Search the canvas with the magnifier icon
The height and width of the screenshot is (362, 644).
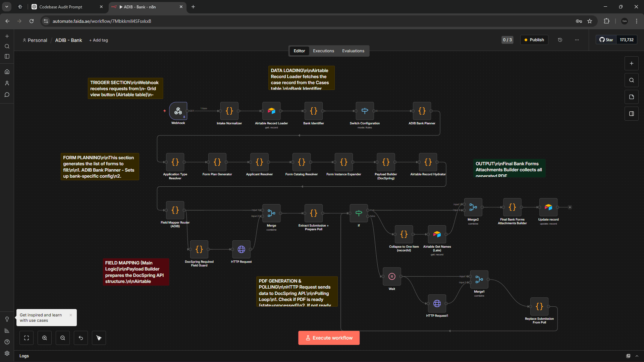coord(631,80)
